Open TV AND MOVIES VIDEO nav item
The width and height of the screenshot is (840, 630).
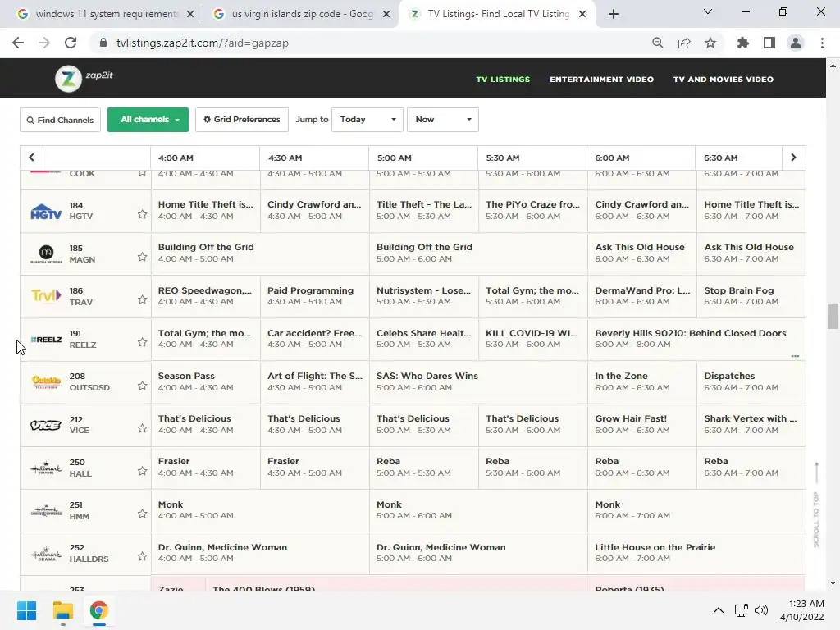(x=724, y=80)
